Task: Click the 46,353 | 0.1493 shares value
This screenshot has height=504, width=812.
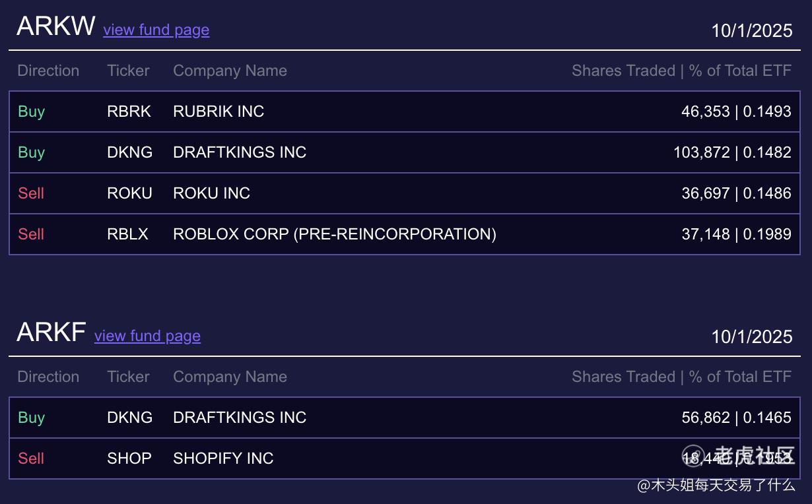Action: [x=736, y=111]
